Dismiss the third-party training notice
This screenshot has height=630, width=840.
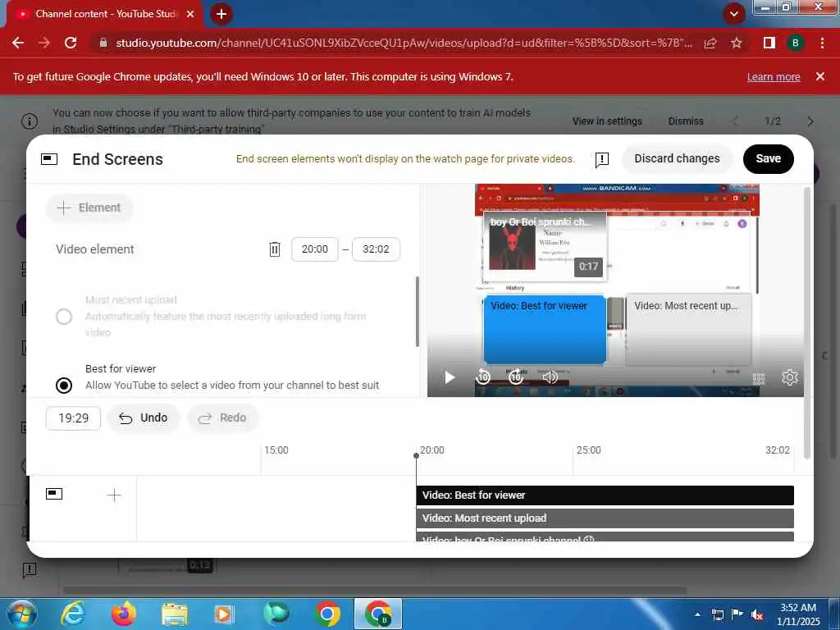tap(686, 121)
